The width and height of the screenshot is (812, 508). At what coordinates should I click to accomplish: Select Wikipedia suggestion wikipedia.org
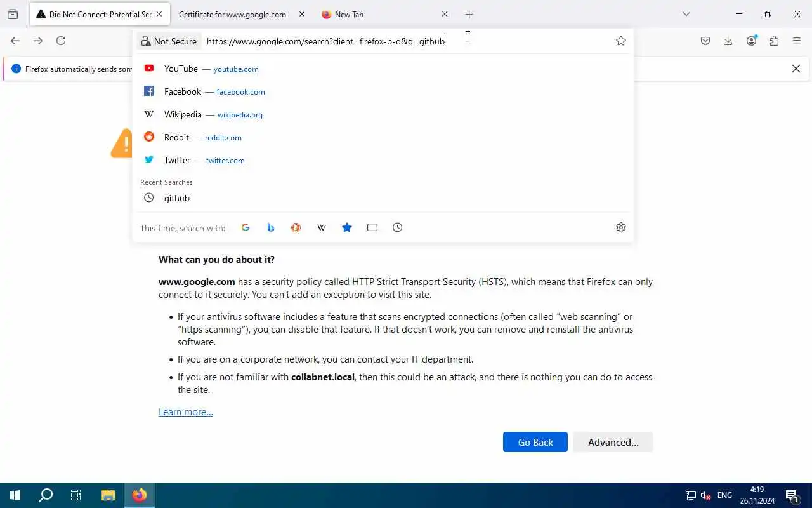click(x=383, y=114)
